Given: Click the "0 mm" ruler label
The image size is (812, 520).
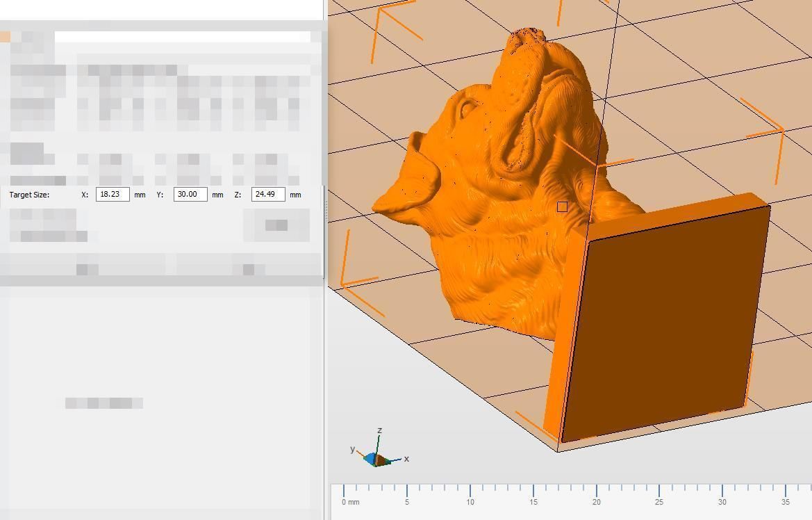Looking at the screenshot, I should [x=351, y=502].
